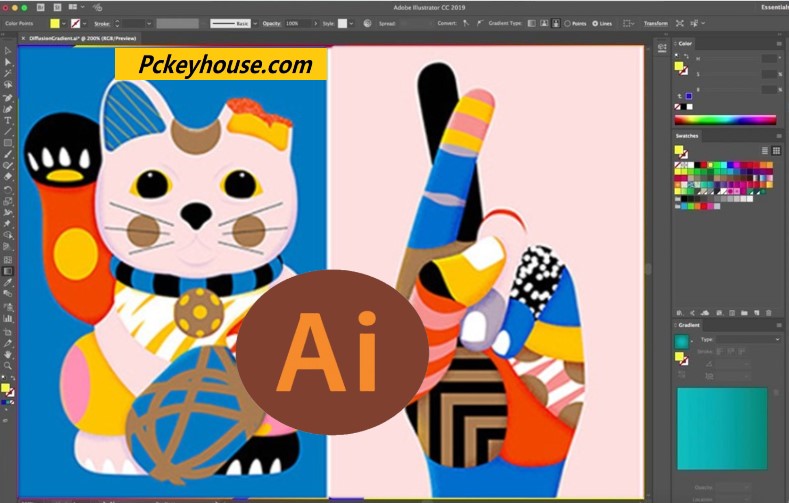Click New Swatch icon in Swatches panel
The width and height of the screenshot is (789, 503).
click(757, 313)
